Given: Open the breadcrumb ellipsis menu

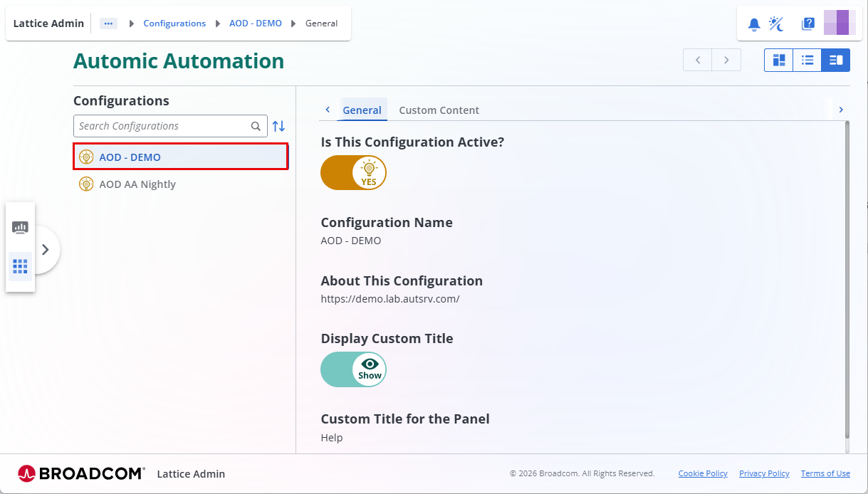Looking at the screenshot, I should pos(108,23).
